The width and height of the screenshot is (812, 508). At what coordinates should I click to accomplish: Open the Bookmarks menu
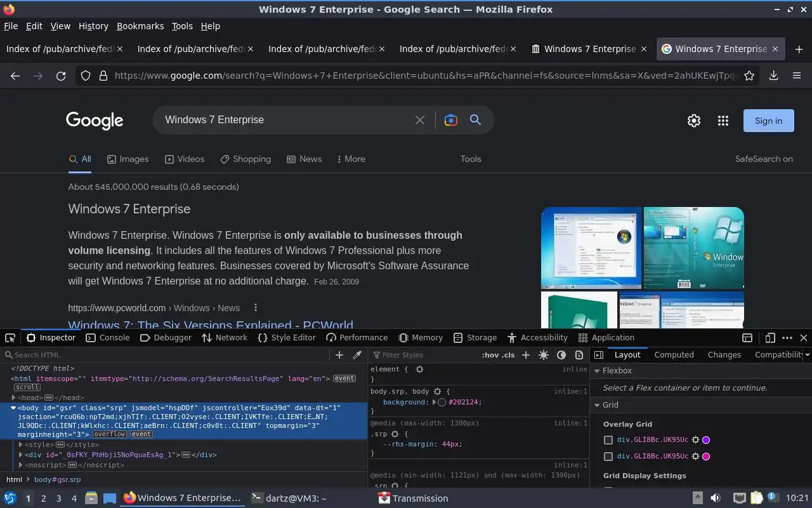(140, 26)
